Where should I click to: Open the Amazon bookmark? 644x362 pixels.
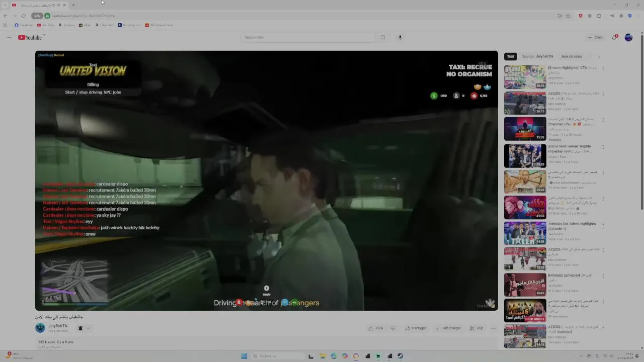(x=66, y=25)
